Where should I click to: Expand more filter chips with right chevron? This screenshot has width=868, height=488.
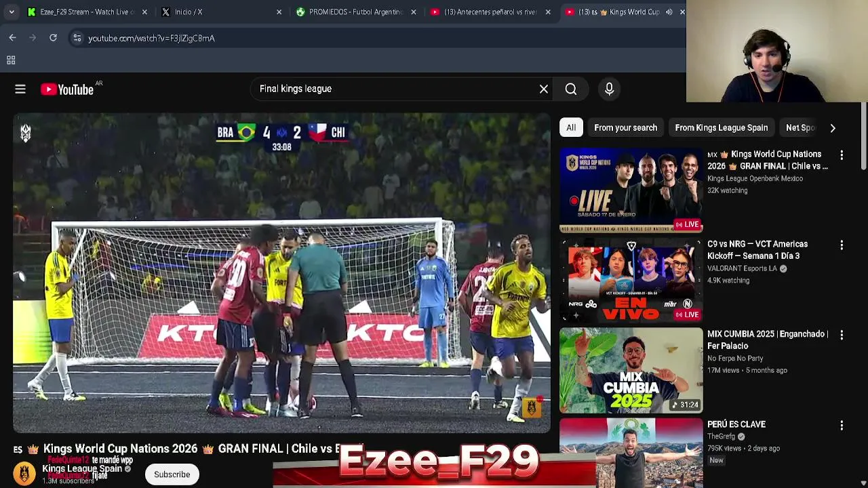tap(833, 127)
